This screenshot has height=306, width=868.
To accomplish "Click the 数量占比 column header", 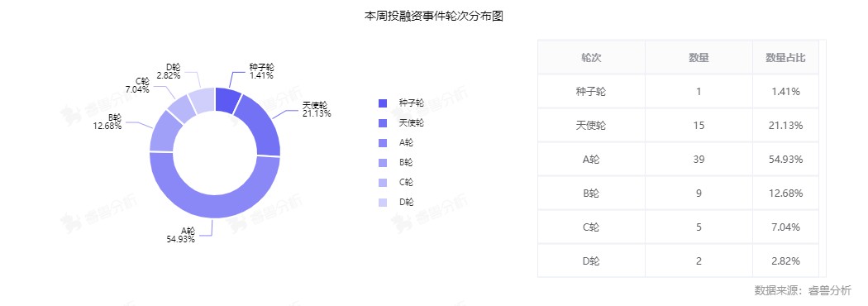I will coord(785,58).
